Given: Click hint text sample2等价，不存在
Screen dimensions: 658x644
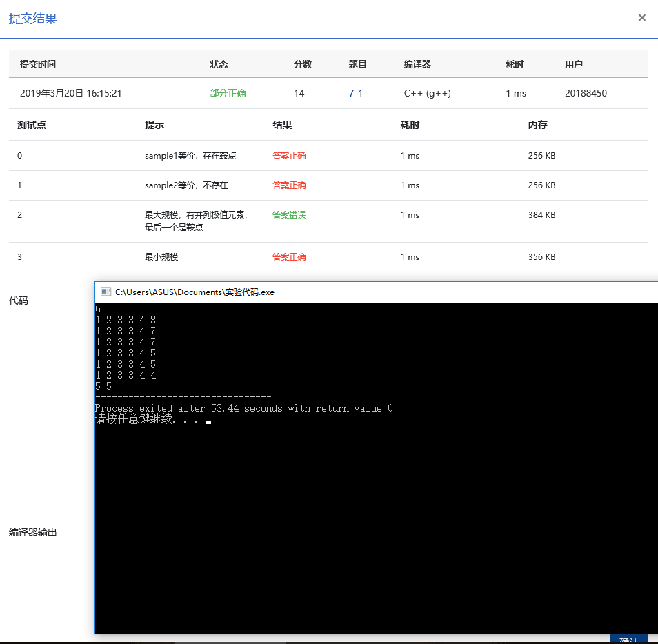Looking at the screenshot, I should tap(186, 185).
